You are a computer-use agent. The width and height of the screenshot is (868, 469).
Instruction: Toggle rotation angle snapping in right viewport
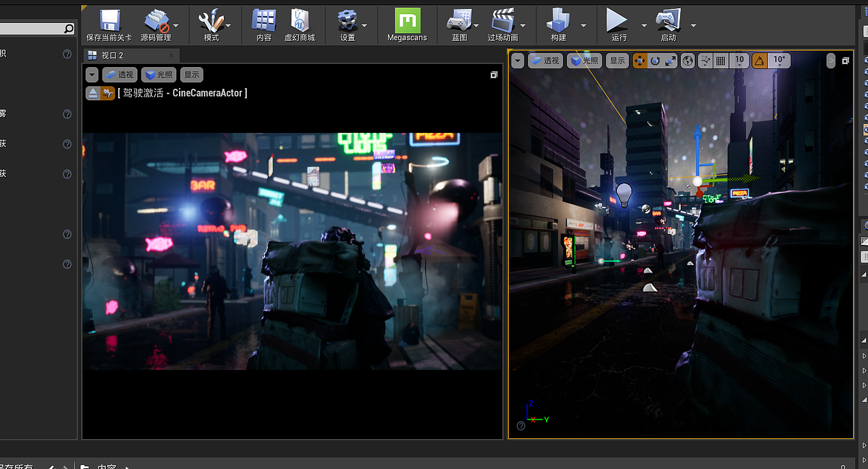[759, 61]
